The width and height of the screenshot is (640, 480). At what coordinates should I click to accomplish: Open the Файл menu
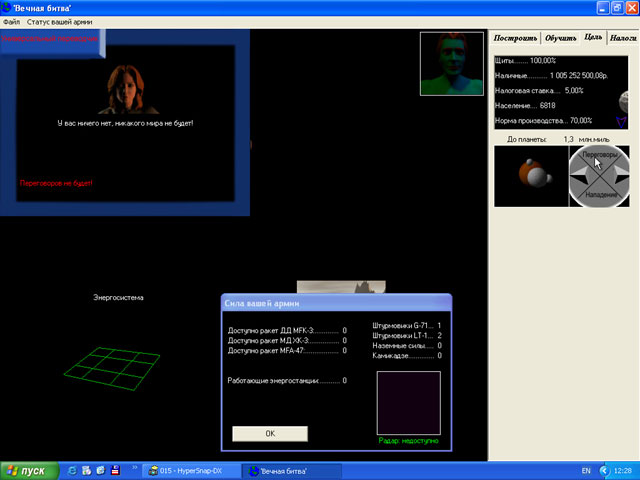click(x=11, y=22)
